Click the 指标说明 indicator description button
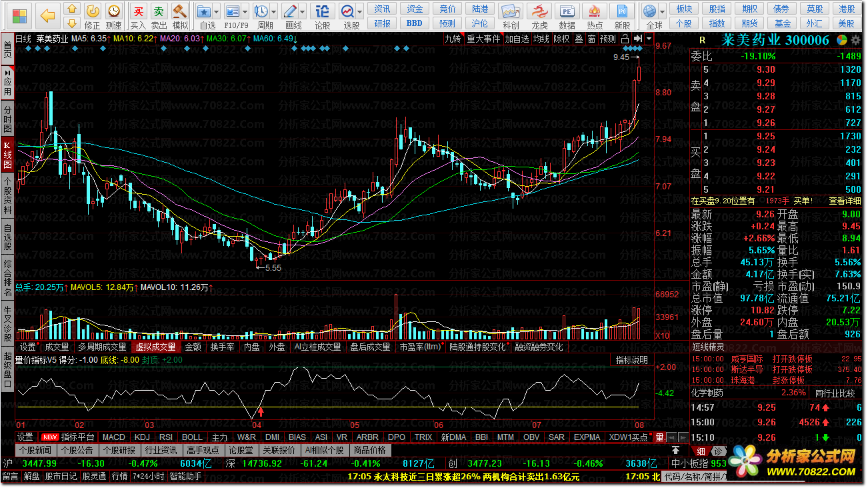Viewport: 868px width, 488px height. [x=631, y=360]
